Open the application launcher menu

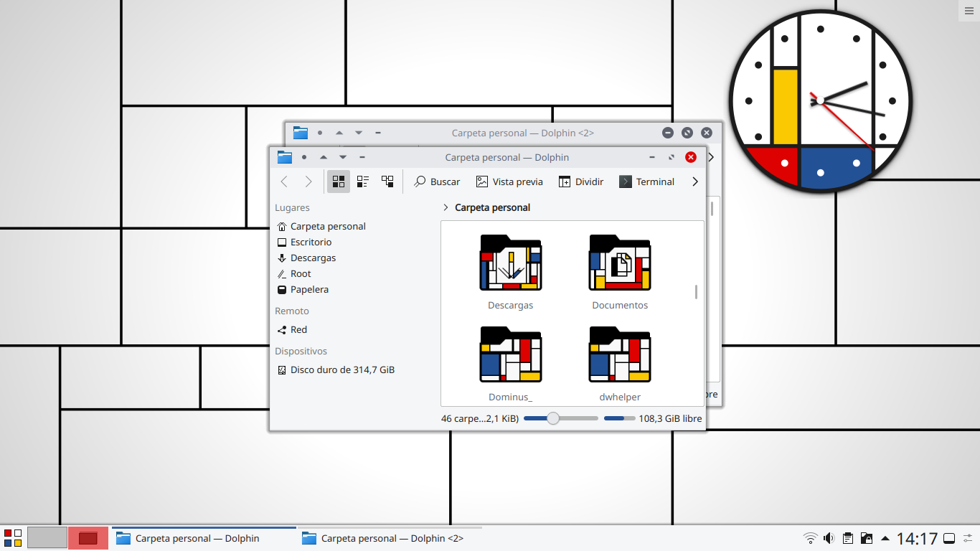(13, 538)
